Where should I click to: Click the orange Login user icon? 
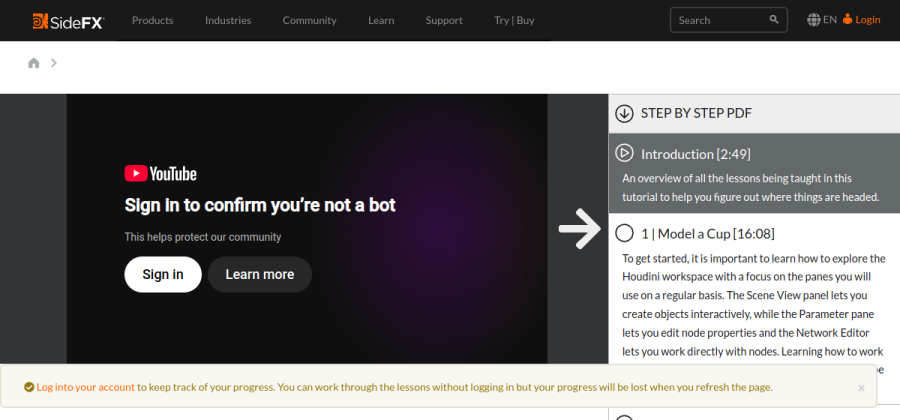848,20
